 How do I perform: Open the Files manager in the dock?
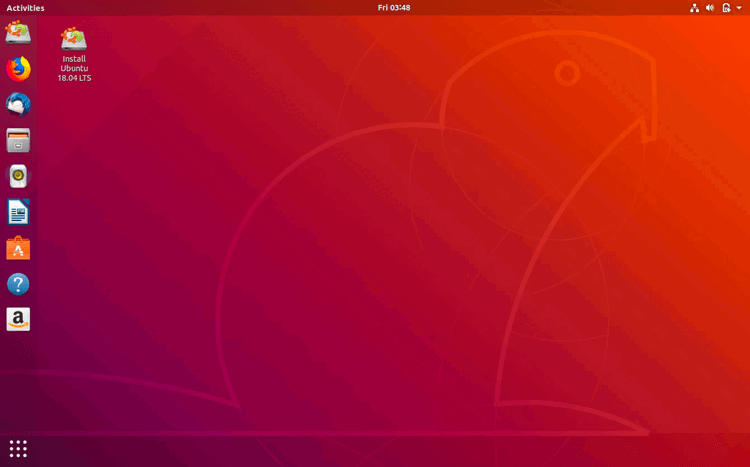(x=18, y=140)
